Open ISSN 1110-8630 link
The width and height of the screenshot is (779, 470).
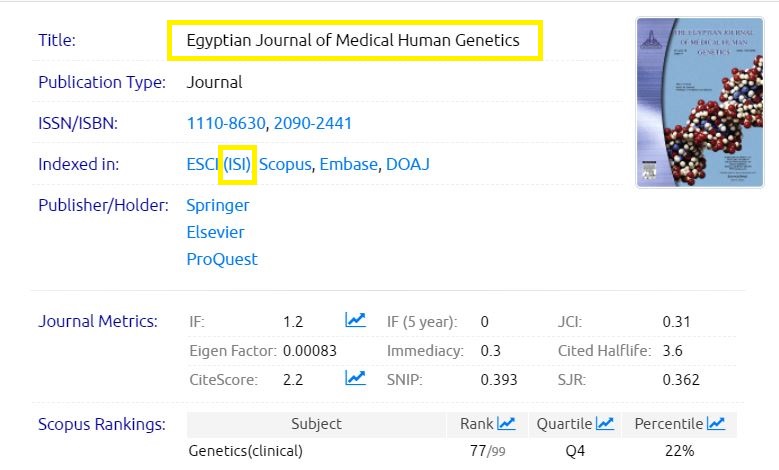226,124
